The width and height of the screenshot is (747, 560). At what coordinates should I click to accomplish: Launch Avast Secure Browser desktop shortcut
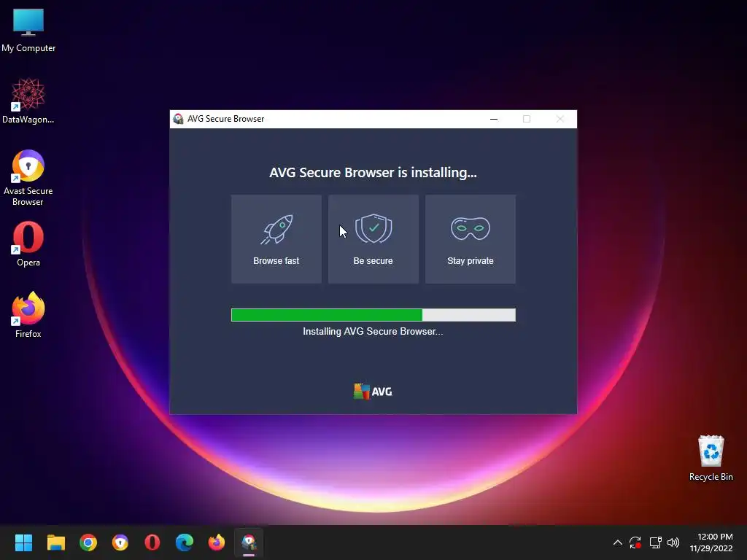coord(28,178)
